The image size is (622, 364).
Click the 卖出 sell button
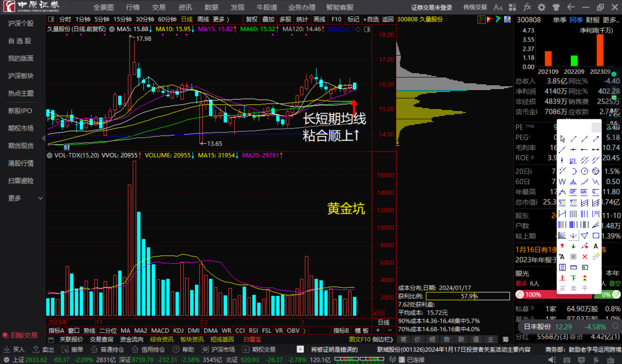pos(43,350)
